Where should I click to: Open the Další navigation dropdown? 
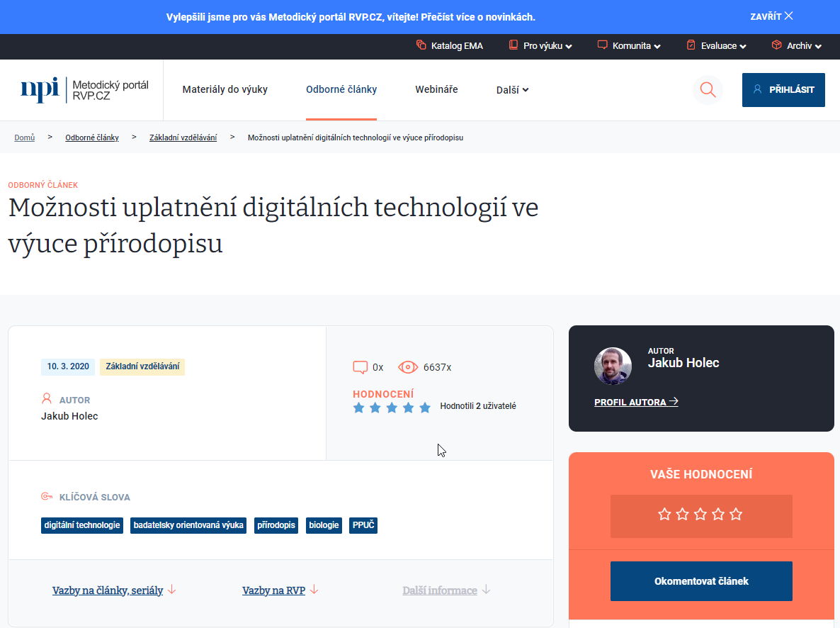(x=512, y=90)
